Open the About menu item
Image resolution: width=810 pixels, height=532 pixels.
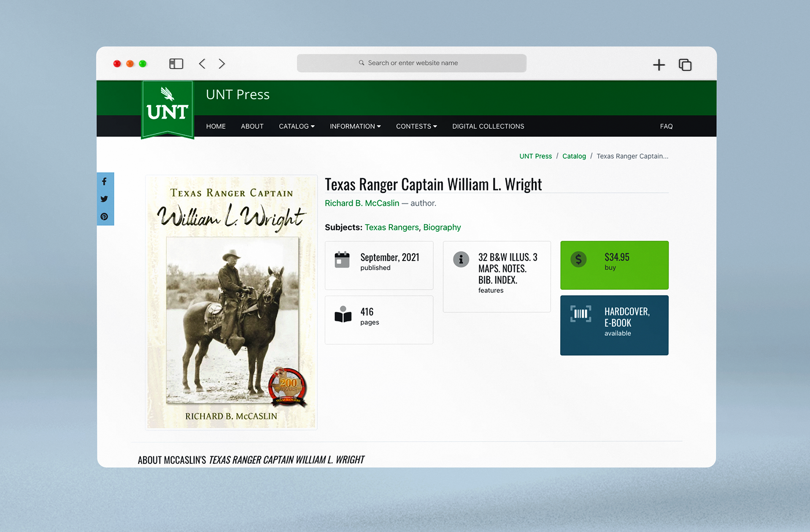252,126
